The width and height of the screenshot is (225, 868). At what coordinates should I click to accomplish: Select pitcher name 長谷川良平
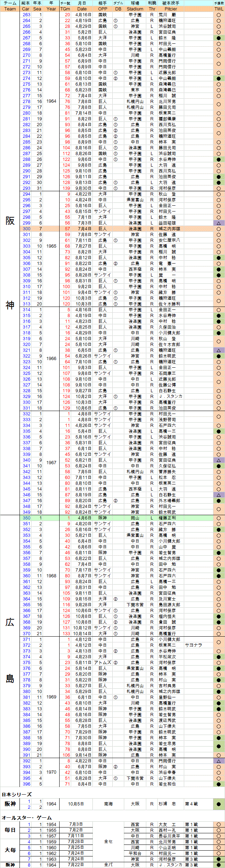169,836
